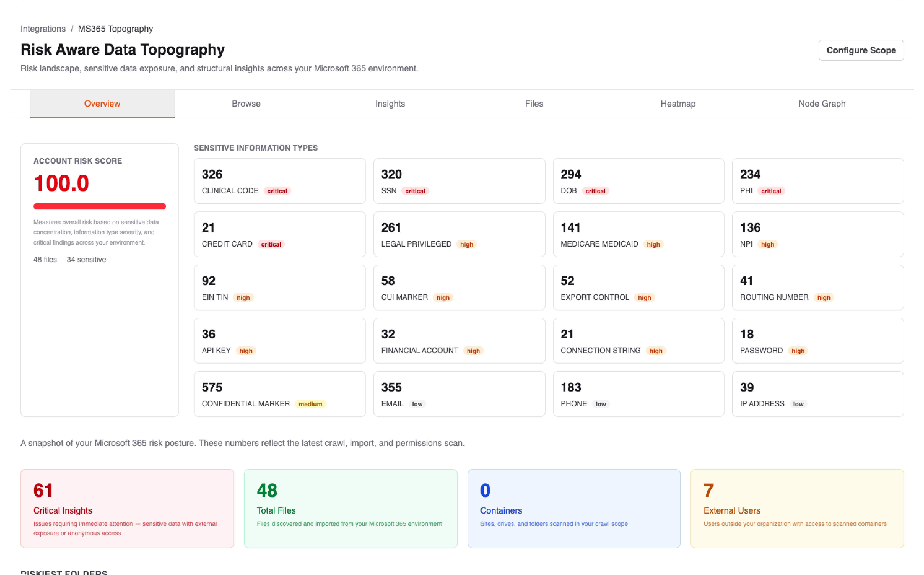Open the MEDICARE MEDICAID card
The image size is (924, 575).
[639, 234]
